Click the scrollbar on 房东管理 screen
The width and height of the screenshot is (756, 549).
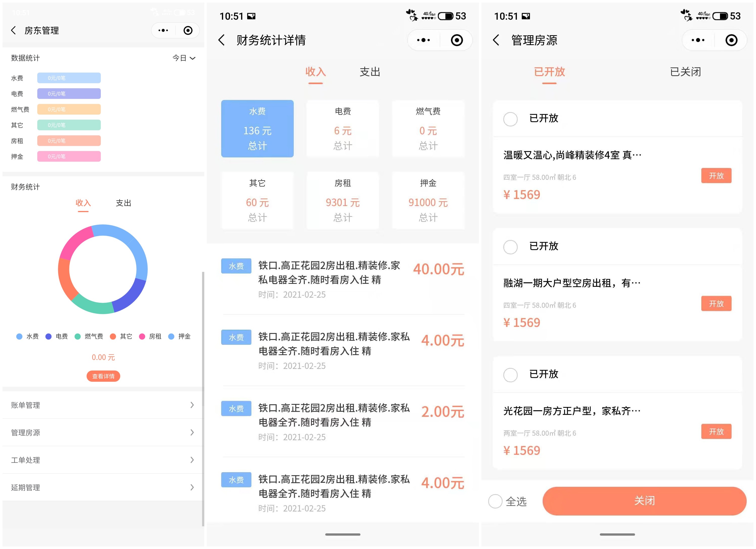coord(203,399)
